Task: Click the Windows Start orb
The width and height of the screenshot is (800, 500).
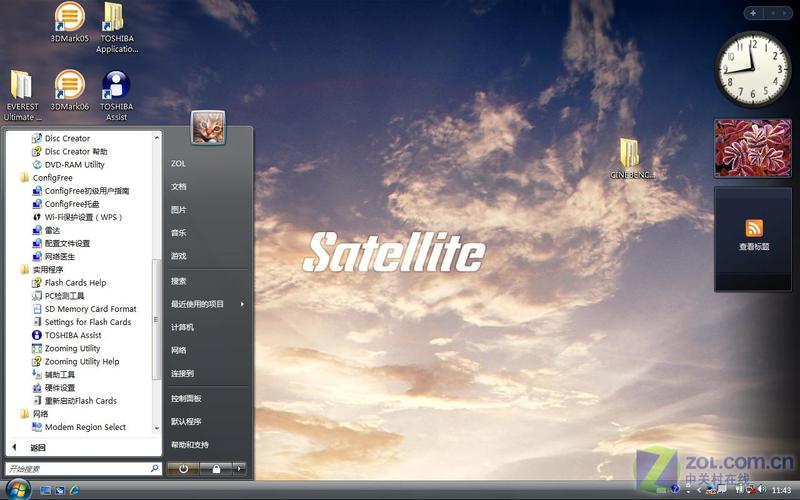Action: [x=17, y=489]
